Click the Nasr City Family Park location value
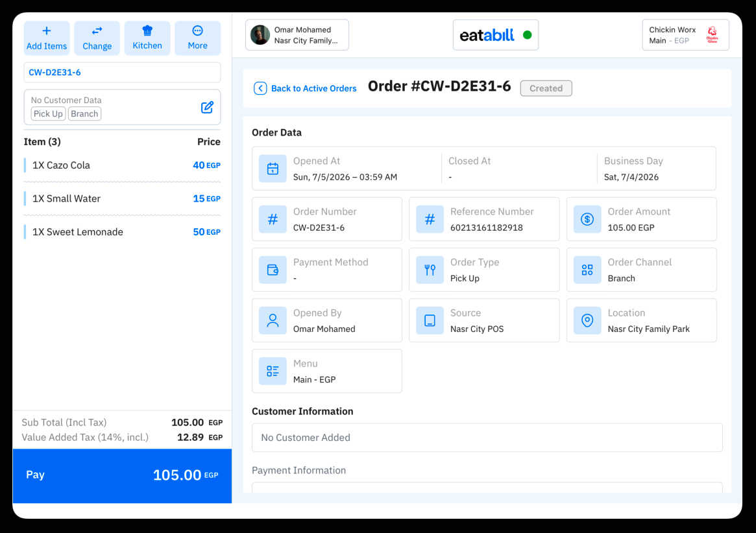This screenshot has height=533, width=756. (648, 329)
